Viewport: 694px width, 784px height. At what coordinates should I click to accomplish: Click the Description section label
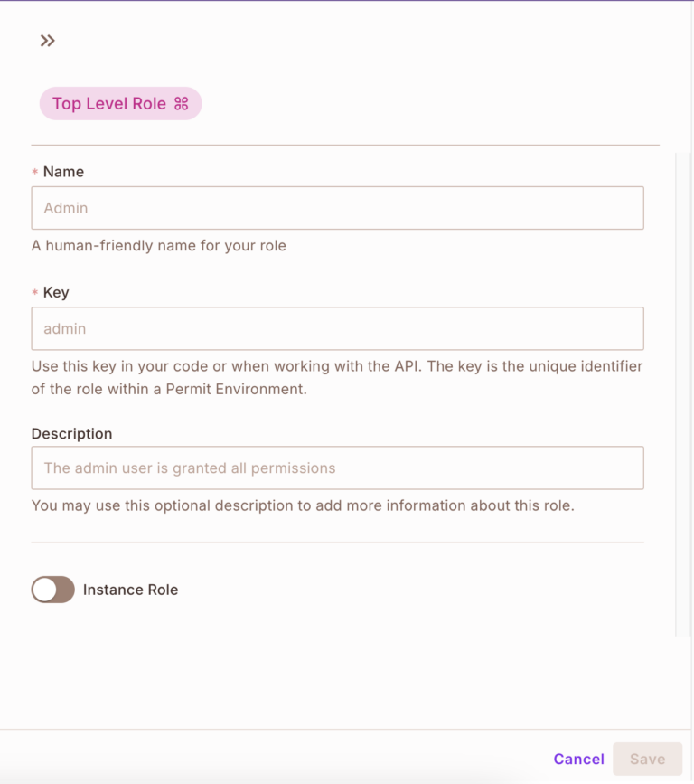pos(71,433)
